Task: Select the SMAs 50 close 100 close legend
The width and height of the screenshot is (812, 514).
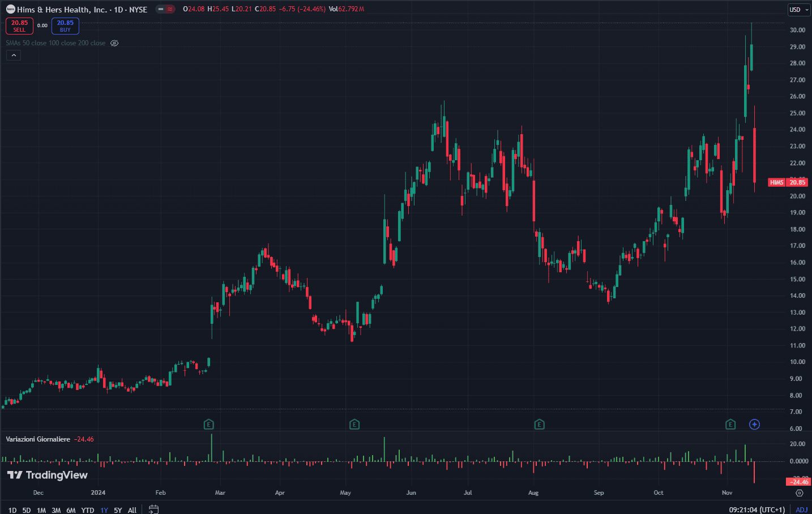Action: point(55,43)
